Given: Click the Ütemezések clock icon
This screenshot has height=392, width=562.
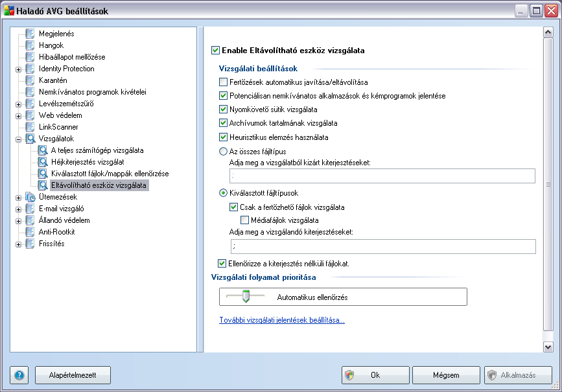Looking at the screenshot, I should (x=30, y=197).
